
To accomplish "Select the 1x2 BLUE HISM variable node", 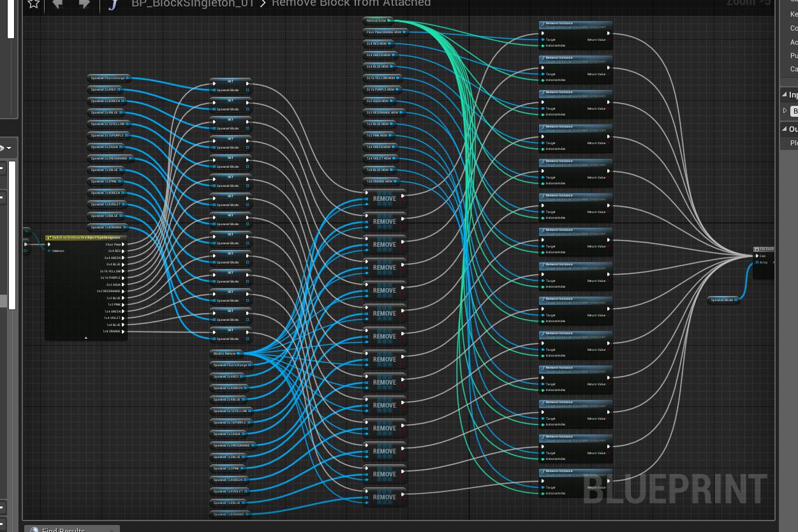I will coord(378,124).
